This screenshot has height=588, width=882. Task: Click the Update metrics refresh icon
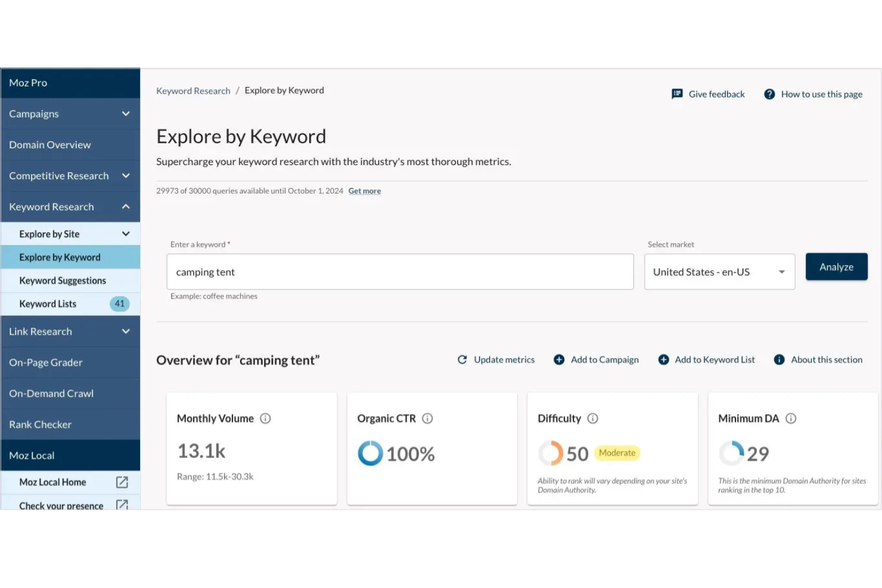pyautogui.click(x=462, y=360)
